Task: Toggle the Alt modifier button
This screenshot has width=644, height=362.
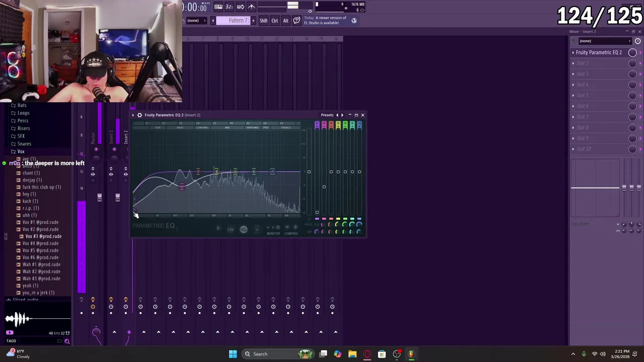Action: point(286,21)
